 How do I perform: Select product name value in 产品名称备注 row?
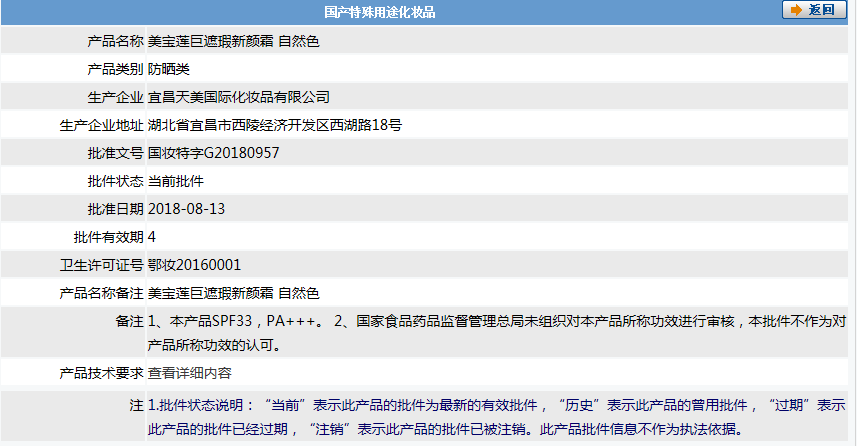(233, 294)
